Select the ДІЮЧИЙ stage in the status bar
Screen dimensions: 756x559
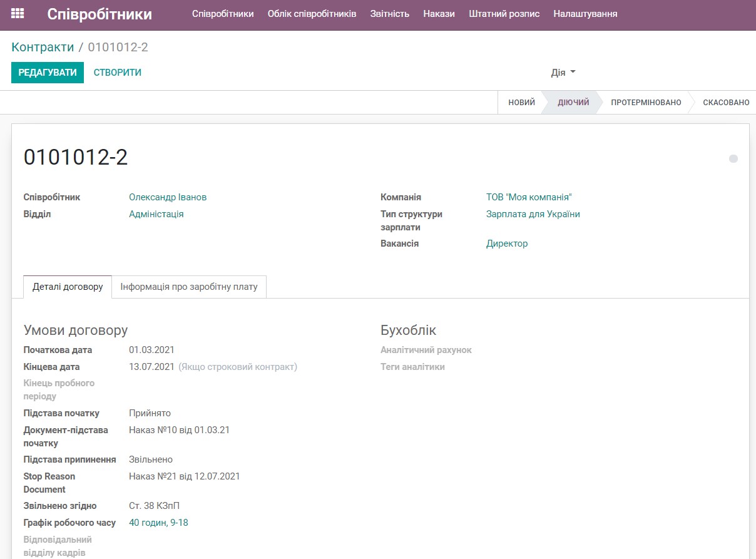coord(573,102)
